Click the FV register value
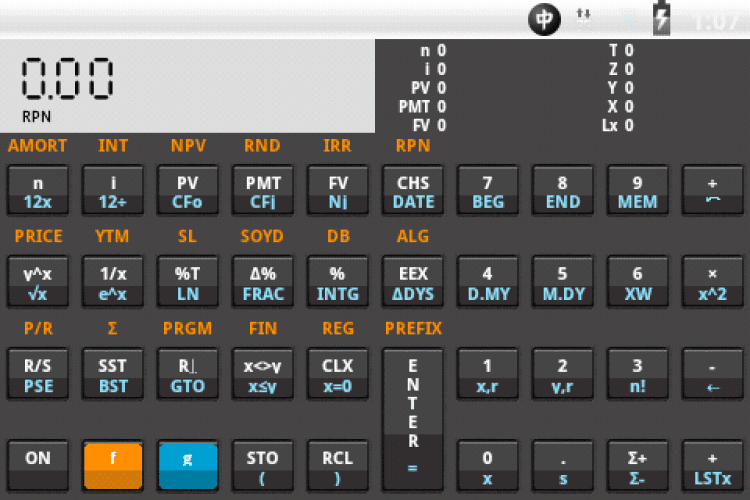Screen dimensions: 750x500 coord(441,125)
